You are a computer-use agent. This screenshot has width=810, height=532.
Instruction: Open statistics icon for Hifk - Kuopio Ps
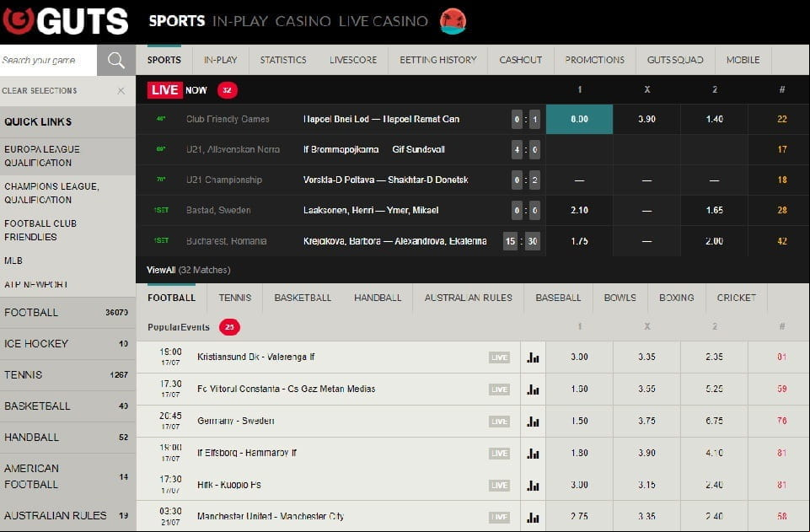pyautogui.click(x=533, y=486)
